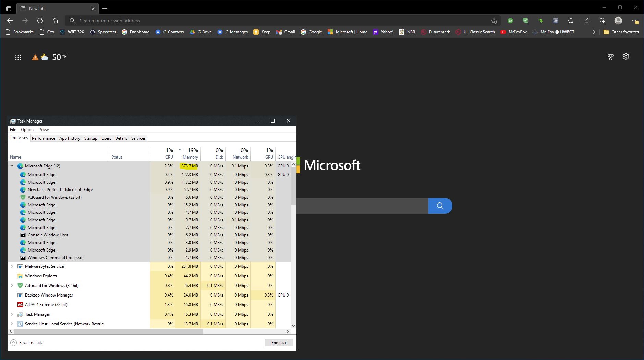Switch to the Users tab
The height and width of the screenshot is (360, 644).
[x=106, y=138]
